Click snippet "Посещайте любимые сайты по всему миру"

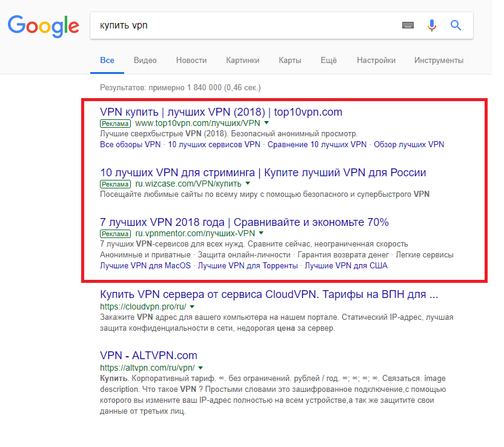[177, 194]
